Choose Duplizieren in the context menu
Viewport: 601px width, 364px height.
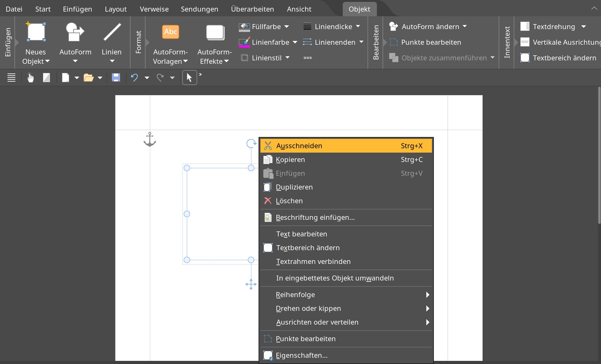pyautogui.click(x=346, y=187)
